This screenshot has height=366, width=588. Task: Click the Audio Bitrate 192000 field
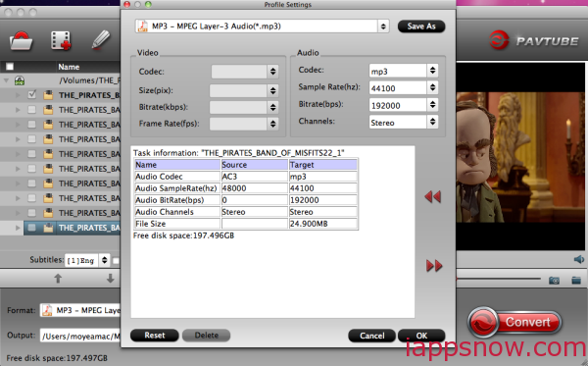398,105
